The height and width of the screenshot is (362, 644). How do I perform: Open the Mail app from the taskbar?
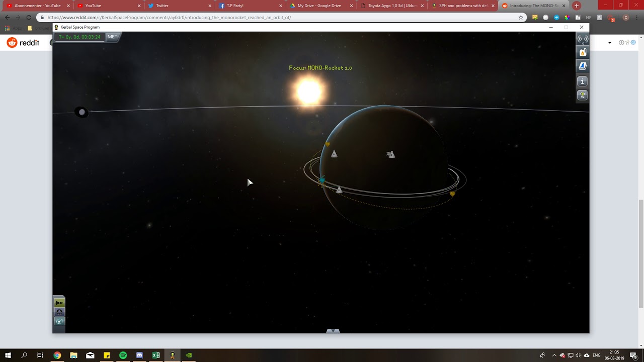click(90, 355)
